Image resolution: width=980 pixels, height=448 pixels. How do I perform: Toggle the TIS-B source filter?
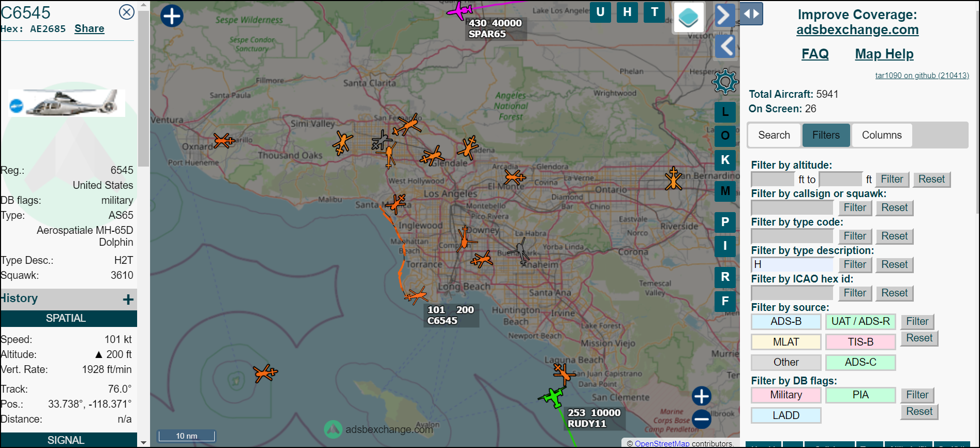[860, 342]
